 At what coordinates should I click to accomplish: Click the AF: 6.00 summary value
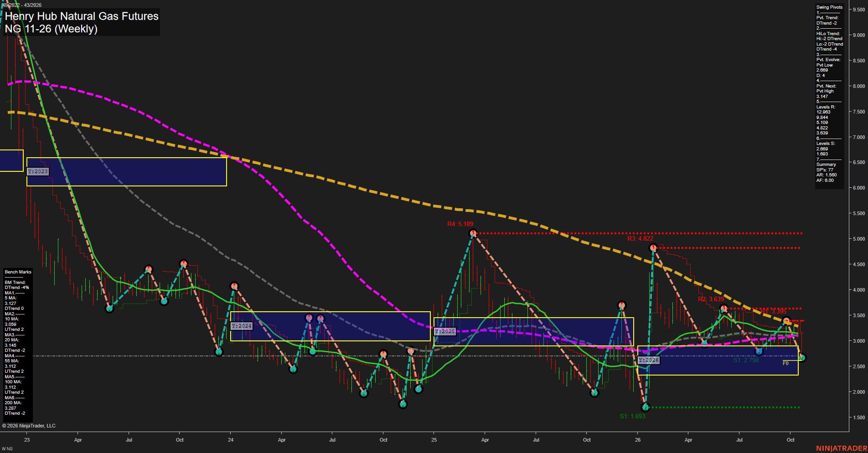click(x=825, y=180)
